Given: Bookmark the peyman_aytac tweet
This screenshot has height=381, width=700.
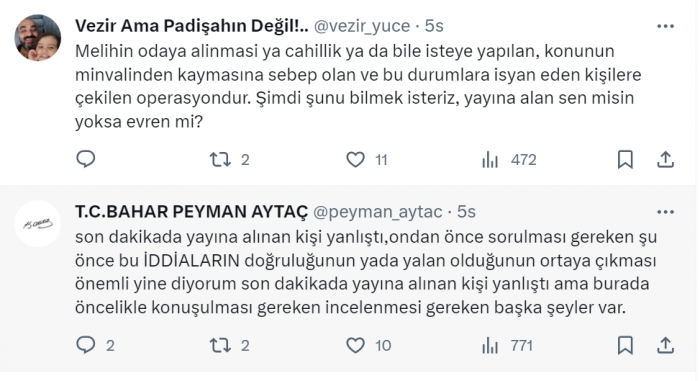Looking at the screenshot, I should pyautogui.click(x=625, y=345).
